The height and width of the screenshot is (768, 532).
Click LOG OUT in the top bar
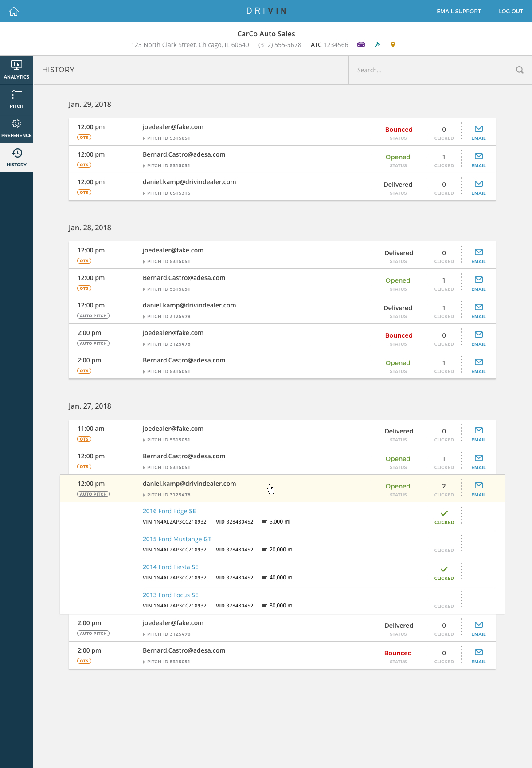coord(511,11)
